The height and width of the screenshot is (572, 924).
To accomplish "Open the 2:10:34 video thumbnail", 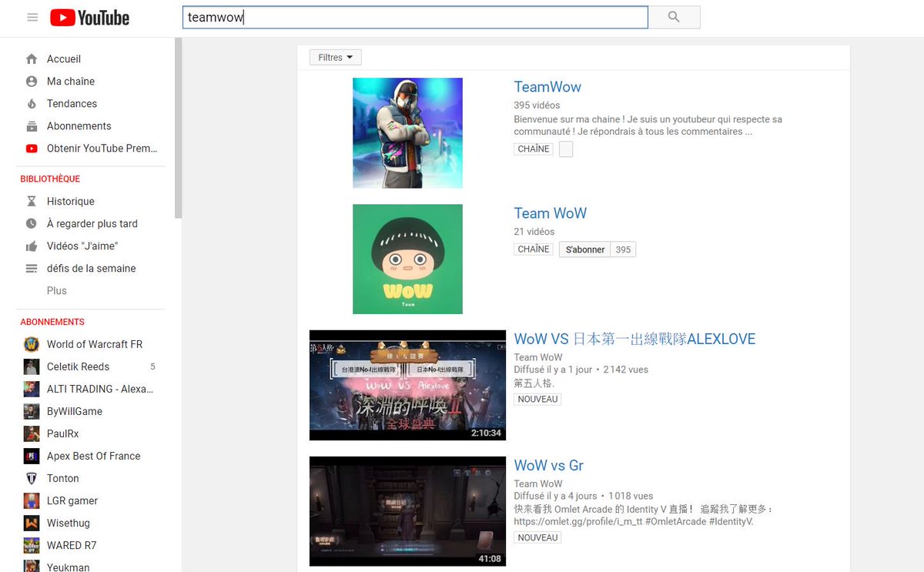I will pos(407,385).
